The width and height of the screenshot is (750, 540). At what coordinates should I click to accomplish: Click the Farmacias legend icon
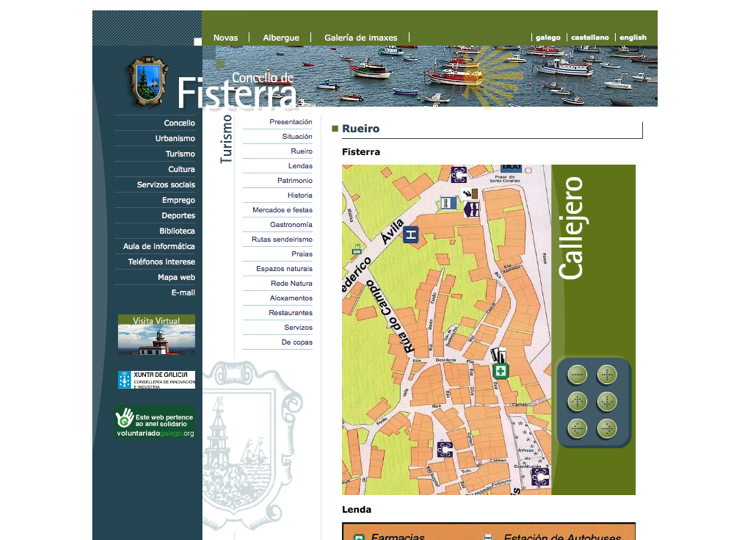(359, 537)
